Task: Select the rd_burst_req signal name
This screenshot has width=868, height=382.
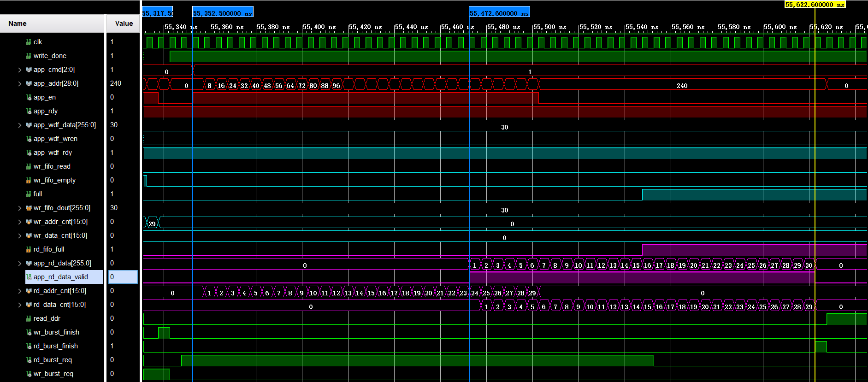Action: click(53, 360)
